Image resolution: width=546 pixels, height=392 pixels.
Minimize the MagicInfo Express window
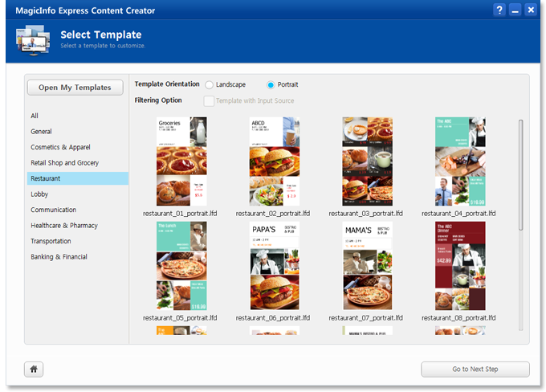[x=515, y=10]
